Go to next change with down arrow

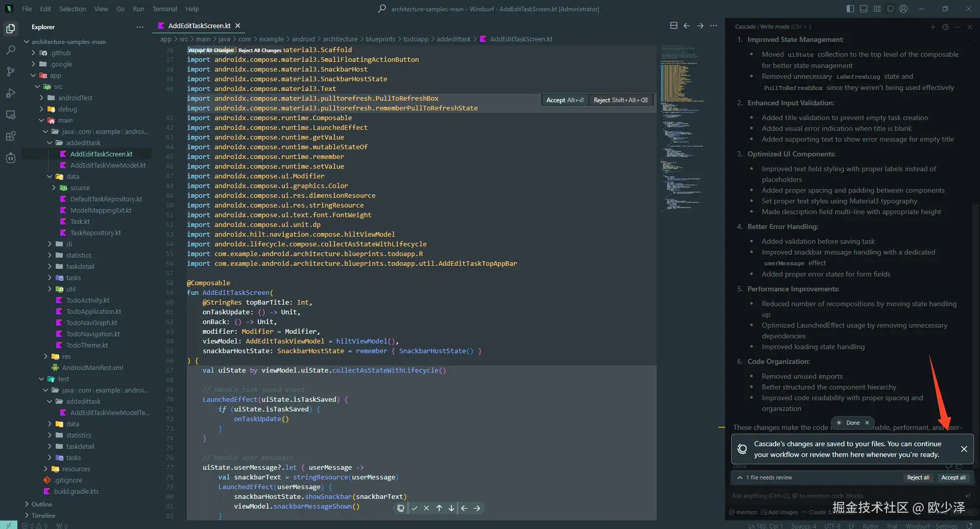coord(451,508)
